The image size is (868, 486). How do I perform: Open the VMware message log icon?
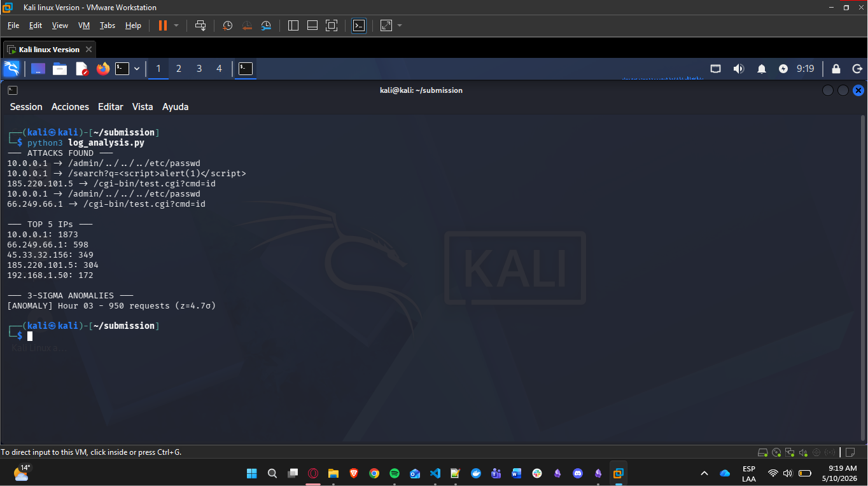(850, 452)
